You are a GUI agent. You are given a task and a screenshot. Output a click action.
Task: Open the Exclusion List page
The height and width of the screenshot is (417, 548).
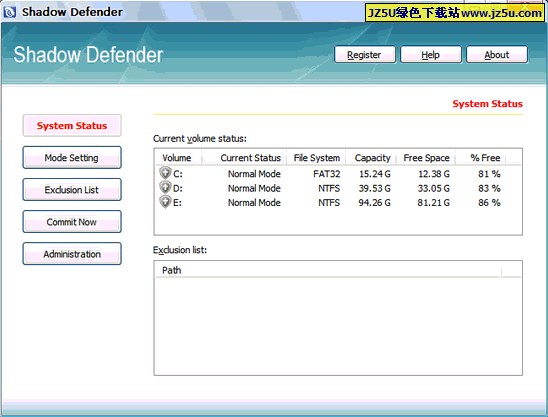[x=72, y=190]
